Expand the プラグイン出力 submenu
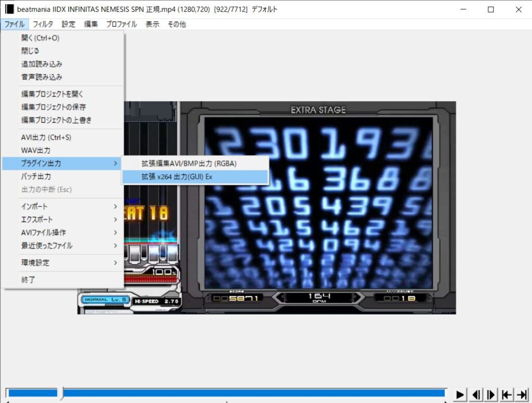Image resolution: width=532 pixels, height=403 pixels. (x=63, y=163)
